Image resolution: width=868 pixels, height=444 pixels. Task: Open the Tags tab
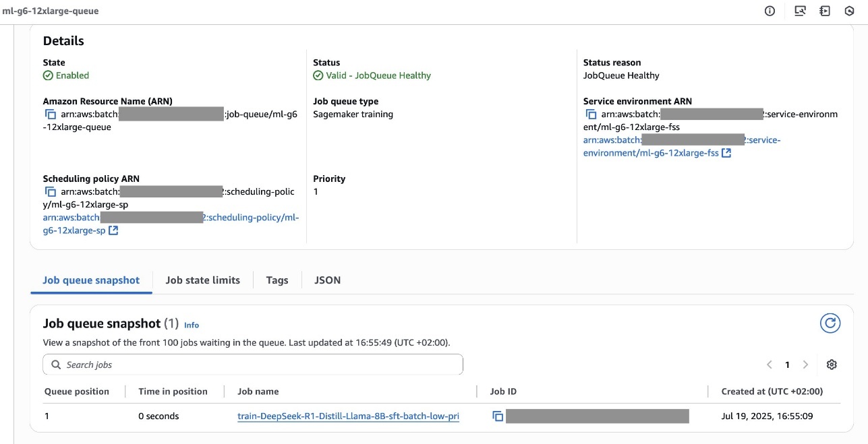click(277, 280)
